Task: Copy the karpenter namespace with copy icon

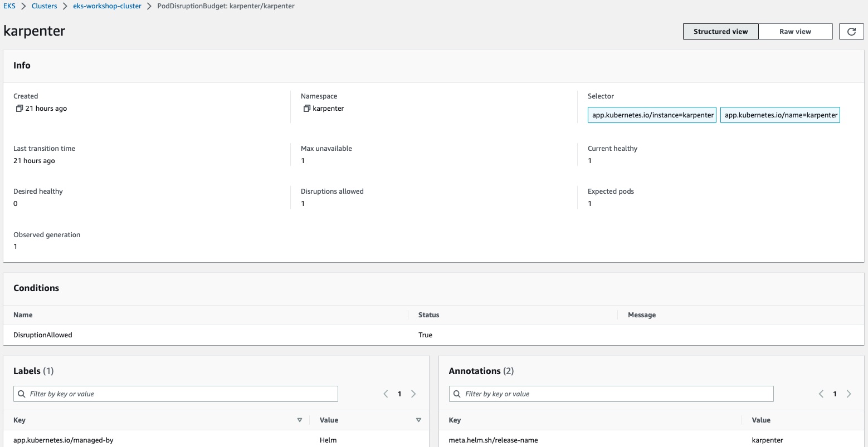Action: coord(306,109)
